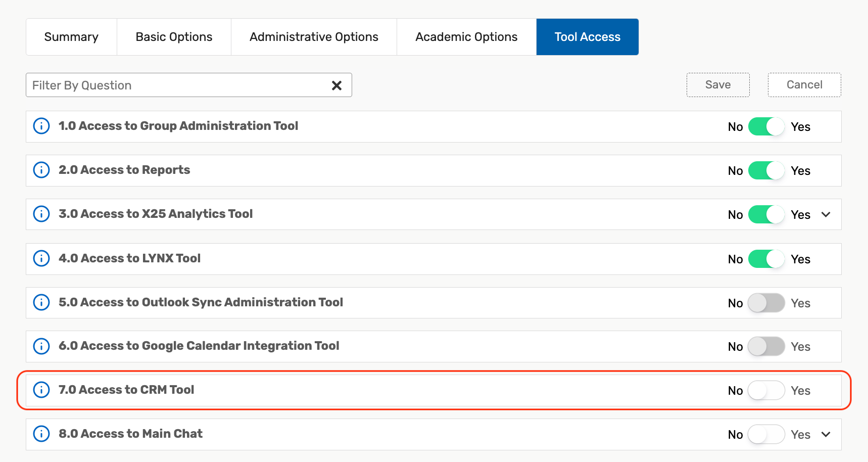Image resolution: width=868 pixels, height=462 pixels.
Task: Open the Summary tab
Action: 71,37
